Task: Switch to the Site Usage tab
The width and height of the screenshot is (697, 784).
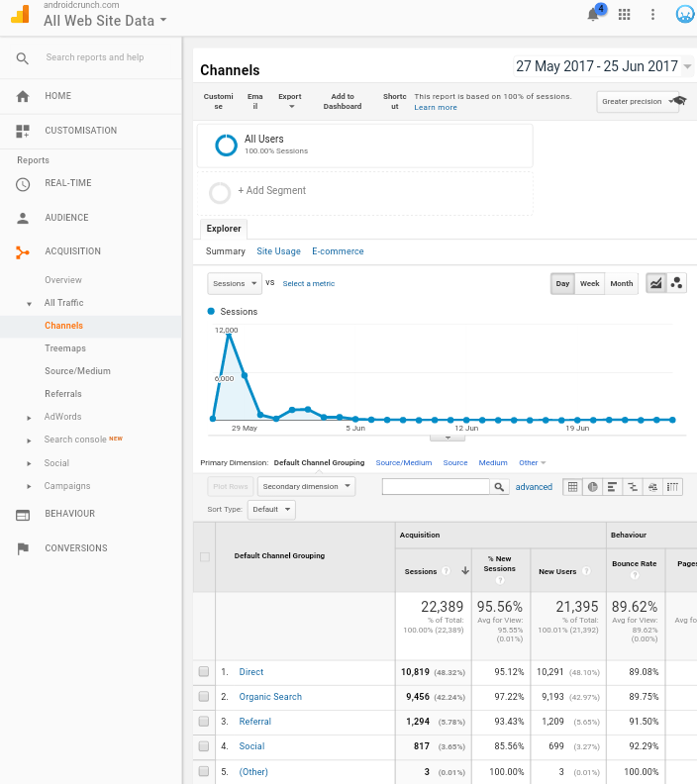Action: (x=278, y=251)
